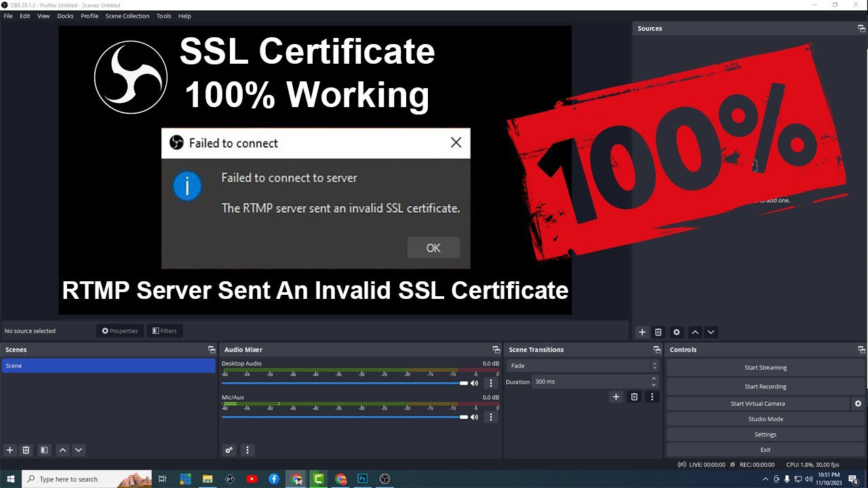Toggle Studio Mode in Controls

(x=766, y=420)
